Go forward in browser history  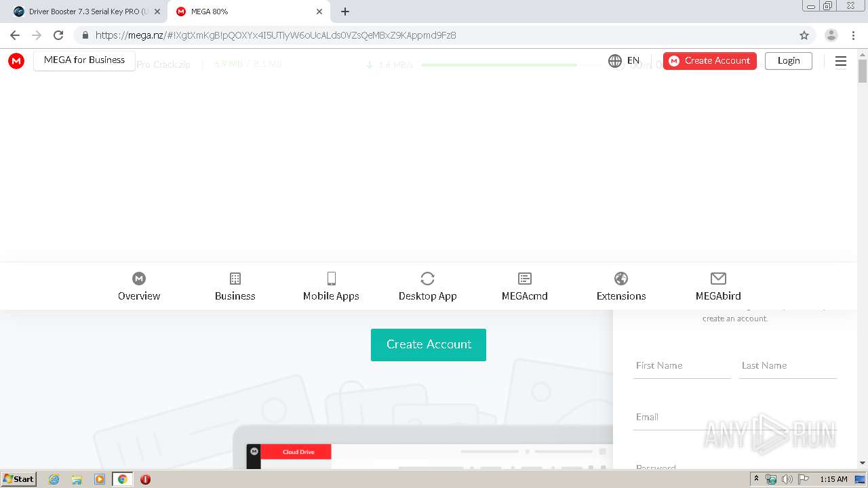coord(37,35)
